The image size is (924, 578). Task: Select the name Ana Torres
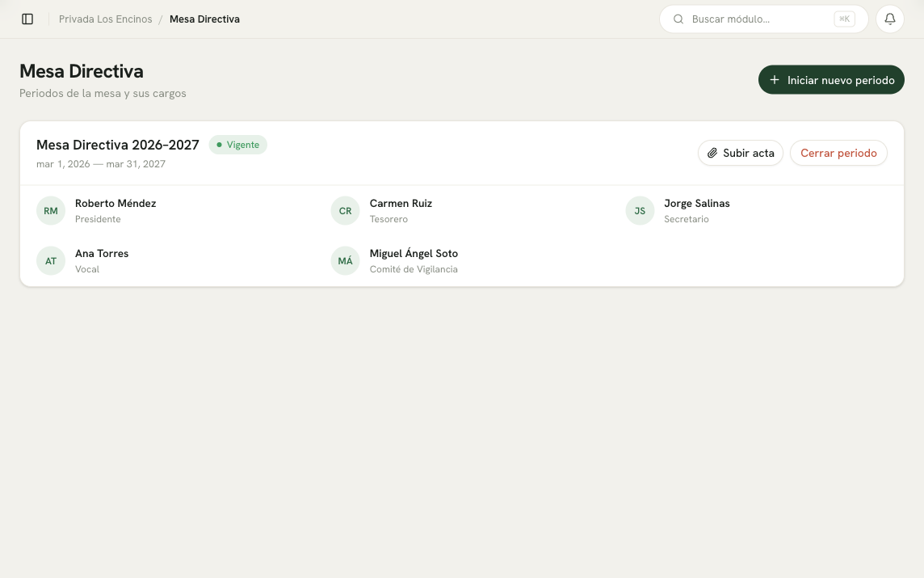click(x=101, y=253)
